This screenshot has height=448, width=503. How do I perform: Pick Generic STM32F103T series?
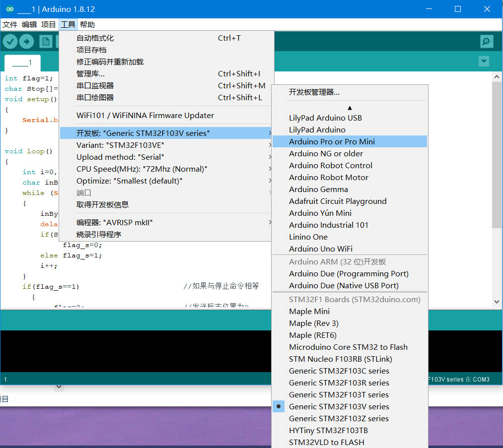pyautogui.click(x=350, y=394)
